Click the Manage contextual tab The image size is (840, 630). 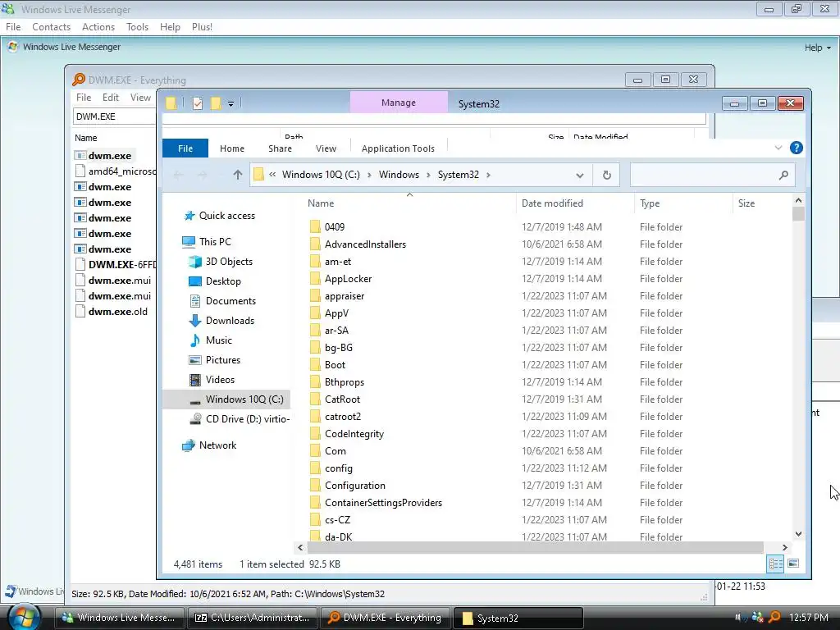pyautogui.click(x=399, y=103)
